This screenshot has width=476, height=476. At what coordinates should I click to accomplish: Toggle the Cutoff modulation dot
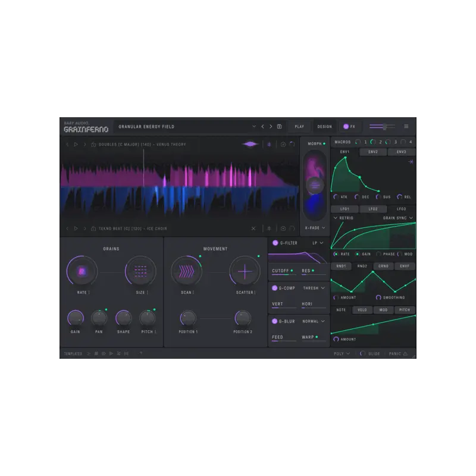click(x=292, y=271)
